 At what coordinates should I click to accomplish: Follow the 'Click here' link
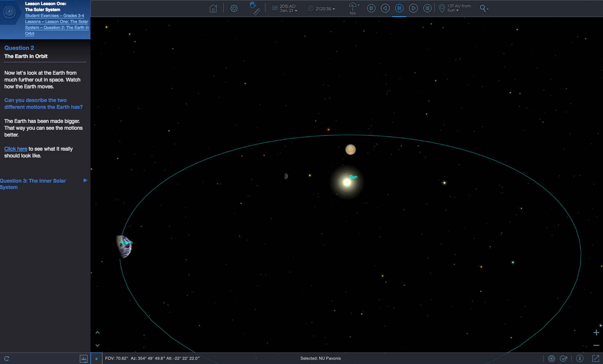(x=16, y=149)
